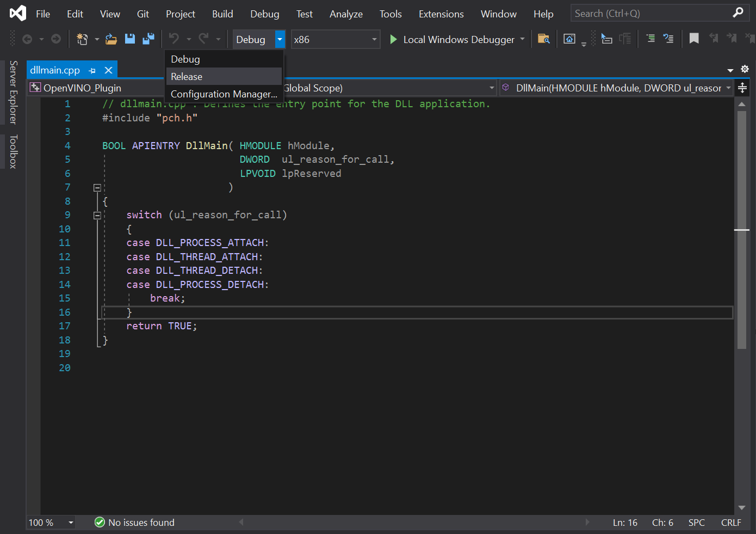Screen dimensions: 756x534
Task: Collapse the DllMain function outline at line 7
Action: pos(97,188)
